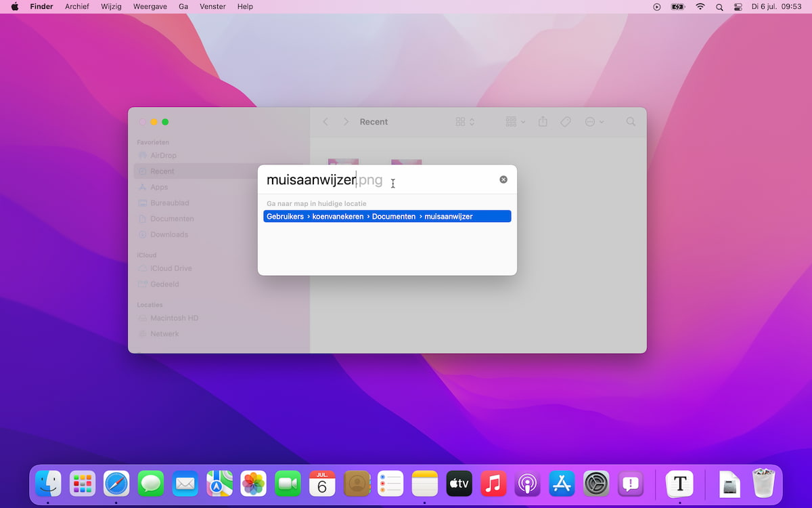
Task: Select Netwerk in the sidebar
Action: click(x=164, y=333)
